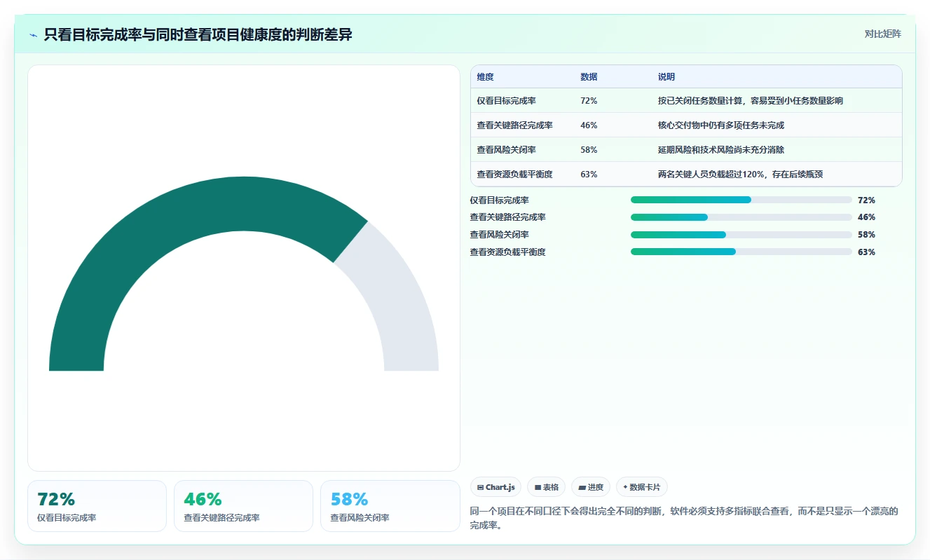The image size is (930, 560).
Task: Click the 数据卡片 tag chip
Action: click(x=641, y=487)
